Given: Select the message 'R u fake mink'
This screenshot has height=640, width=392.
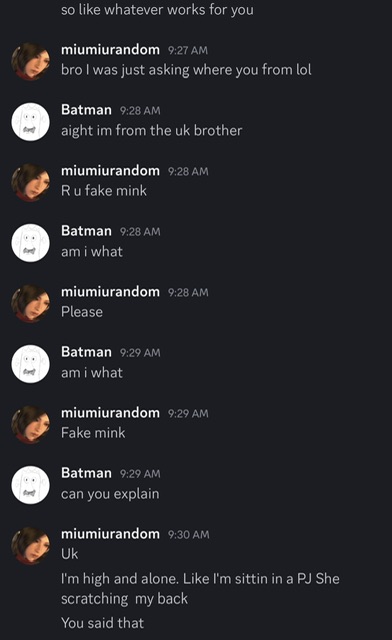Looking at the screenshot, I should (104, 191).
